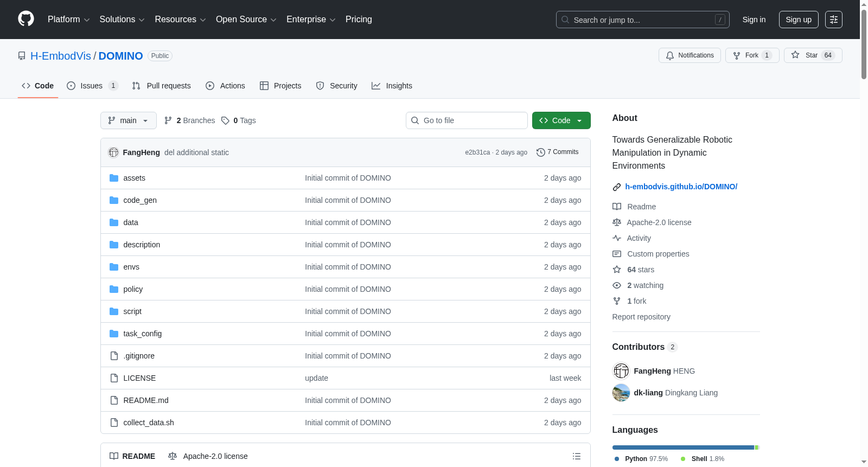Image resolution: width=868 pixels, height=467 pixels.
Task: Click the eye icon next to 2 watching
Action: tap(617, 285)
